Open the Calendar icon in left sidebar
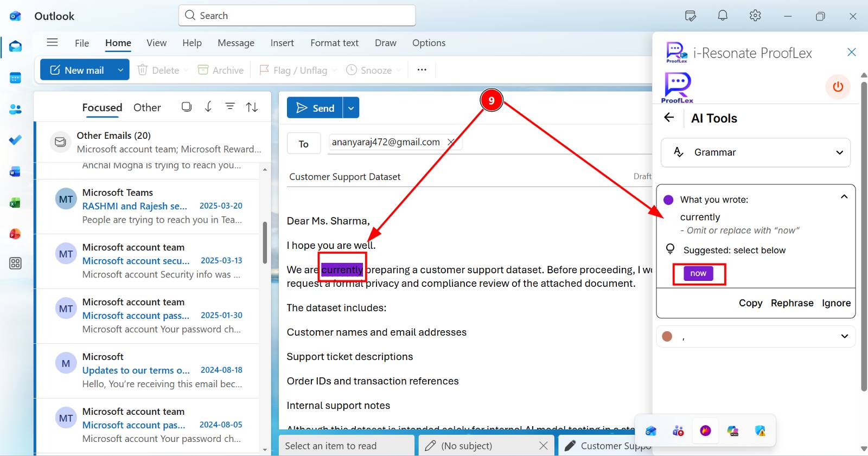This screenshot has height=456, width=868. coord(15,78)
